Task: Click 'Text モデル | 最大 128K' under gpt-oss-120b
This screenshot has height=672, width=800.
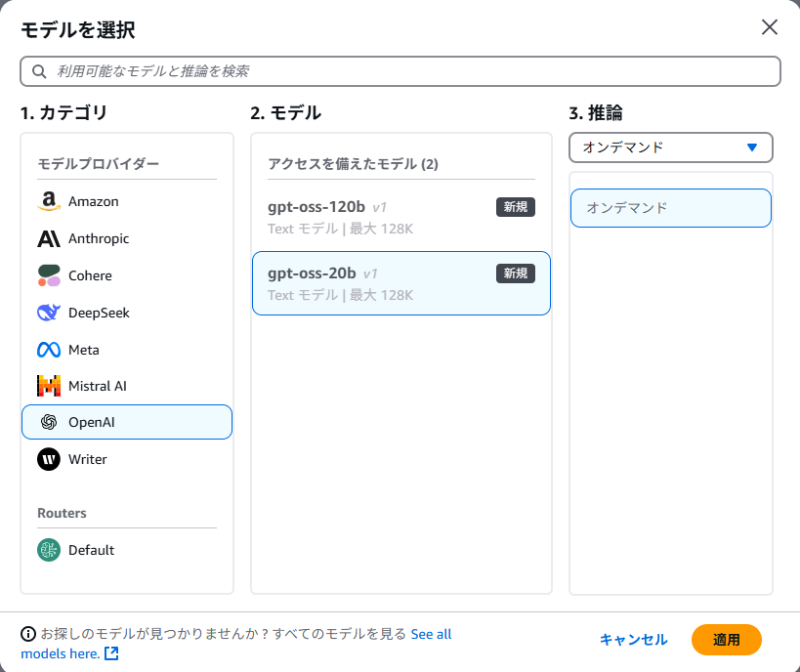Action: pos(340,229)
